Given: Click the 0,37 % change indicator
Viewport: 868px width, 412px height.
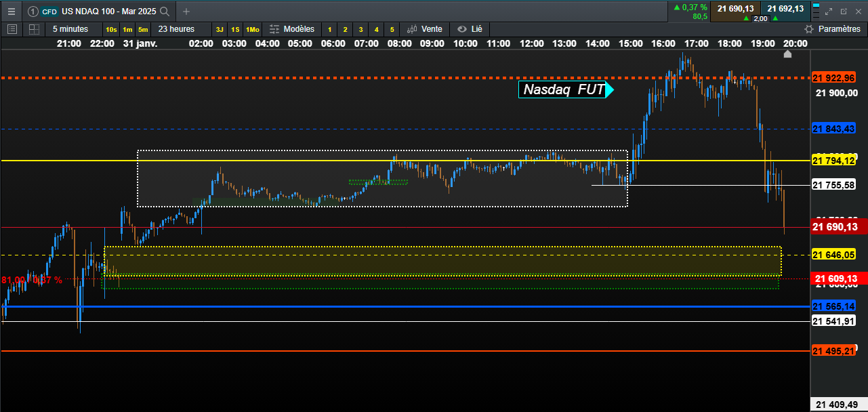Looking at the screenshot, I should point(689,7).
